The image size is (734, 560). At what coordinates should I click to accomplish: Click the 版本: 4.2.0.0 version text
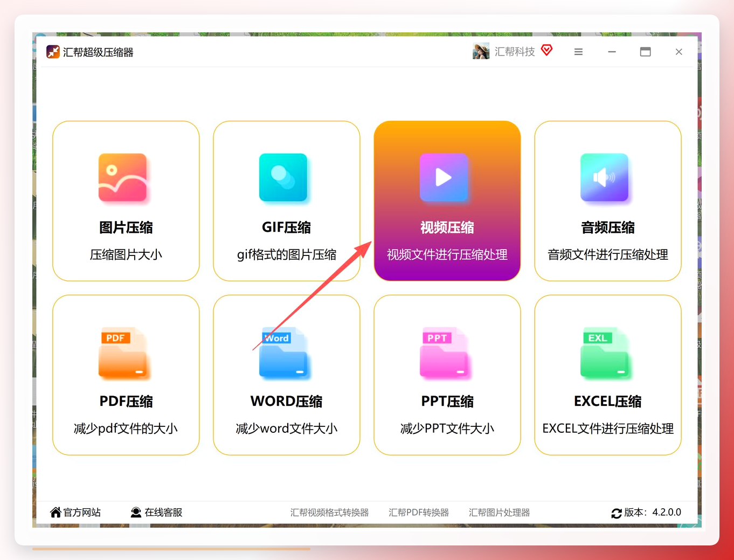coord(653,512)
